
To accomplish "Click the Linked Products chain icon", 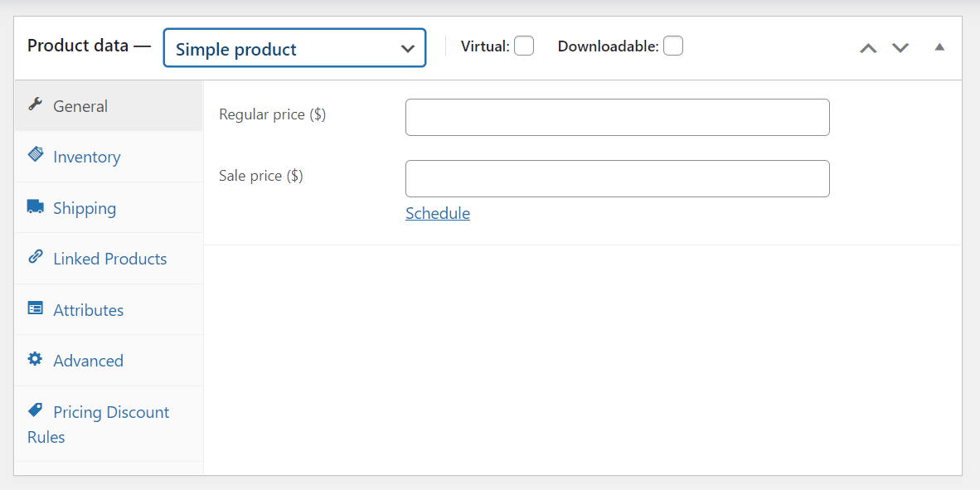I will pos(35,257).
